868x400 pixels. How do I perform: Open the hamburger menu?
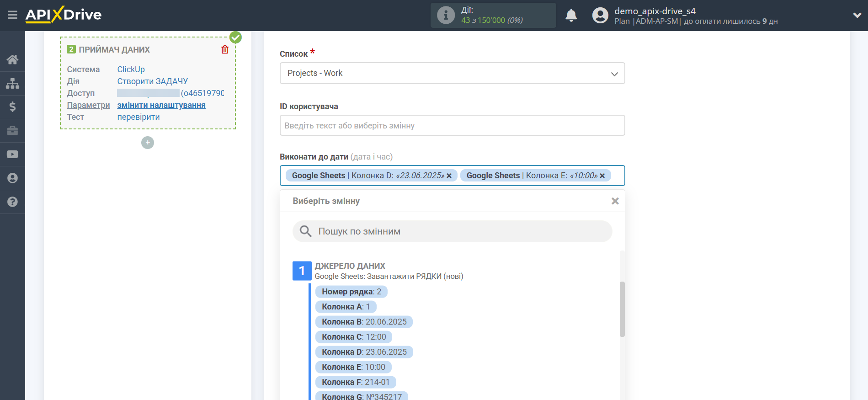click(12, 15)
